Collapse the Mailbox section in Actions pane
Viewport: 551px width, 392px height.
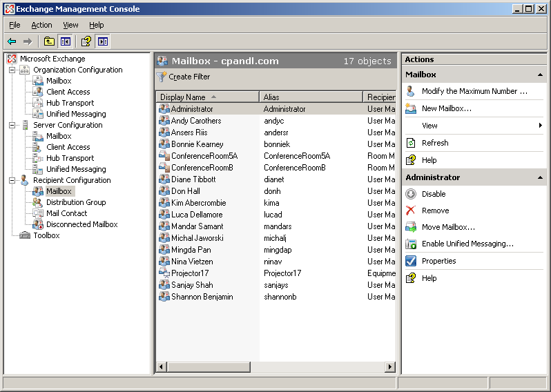[540, 75]
